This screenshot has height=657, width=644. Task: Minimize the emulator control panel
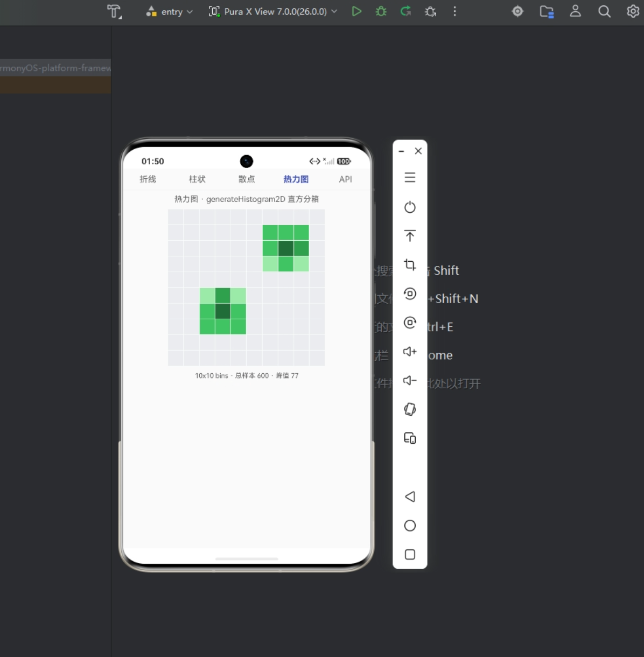coord(401,151)
